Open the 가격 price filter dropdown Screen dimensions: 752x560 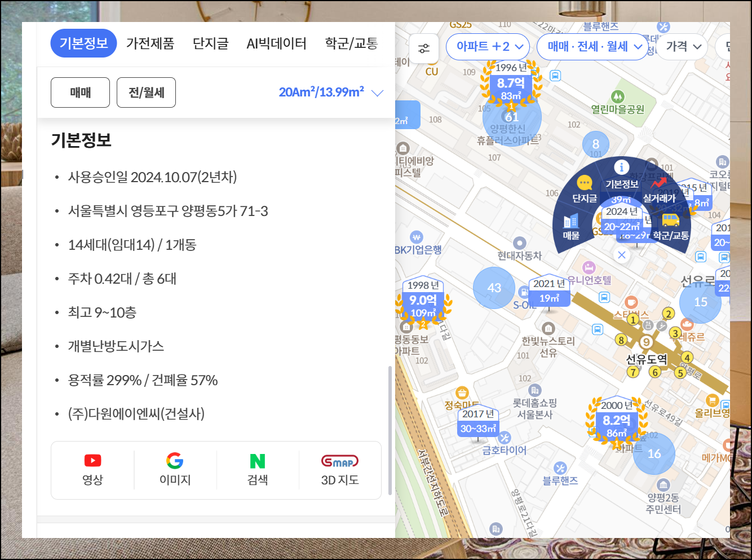[x=683, y=47]
